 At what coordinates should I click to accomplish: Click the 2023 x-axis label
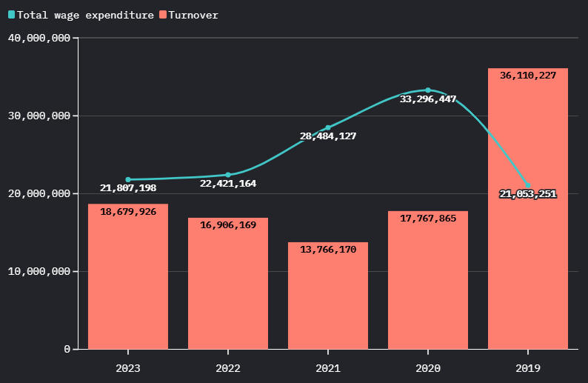coord(128,368)
